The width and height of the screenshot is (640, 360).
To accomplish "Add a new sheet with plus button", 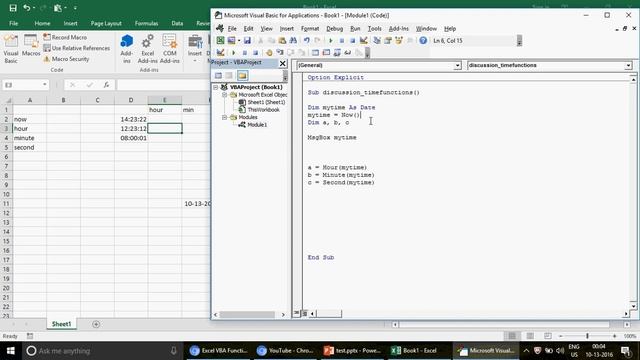I will click(96, 324).
